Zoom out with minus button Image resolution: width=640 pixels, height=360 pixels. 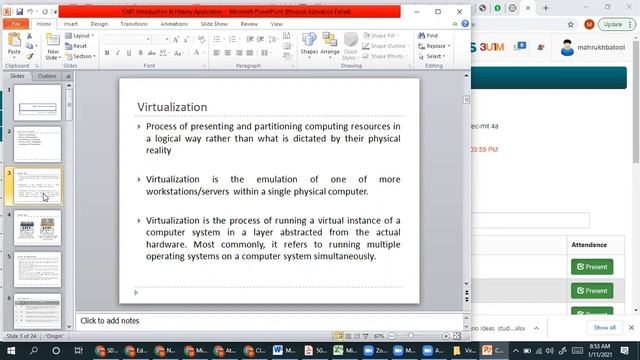tap(392, 336)
